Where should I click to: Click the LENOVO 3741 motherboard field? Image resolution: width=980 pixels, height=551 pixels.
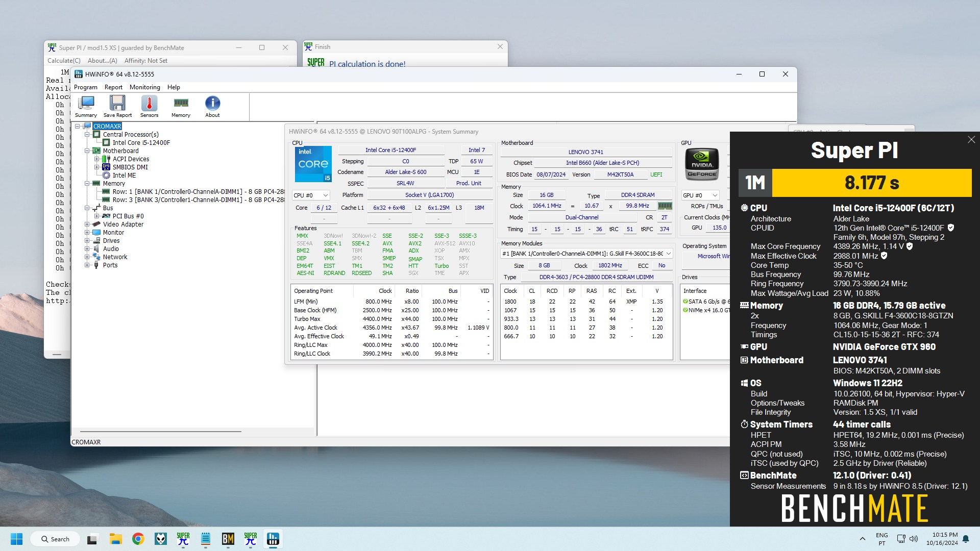(x=586, y=152)
